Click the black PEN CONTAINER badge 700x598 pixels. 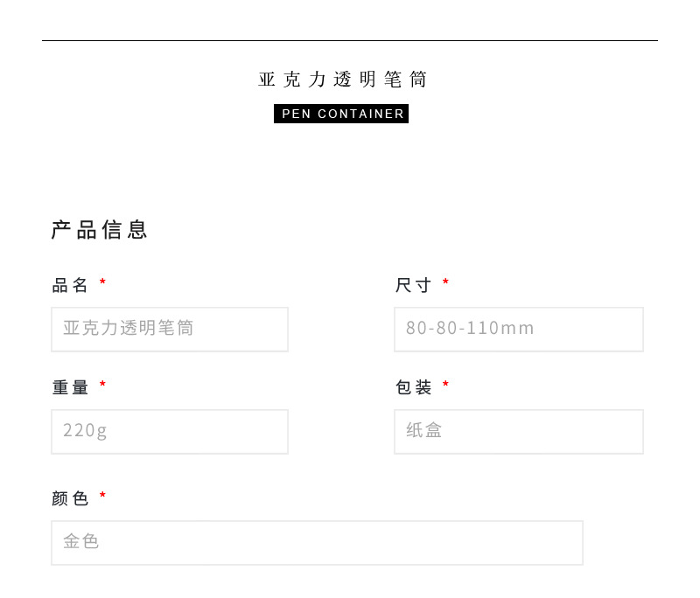coord(341,114)
